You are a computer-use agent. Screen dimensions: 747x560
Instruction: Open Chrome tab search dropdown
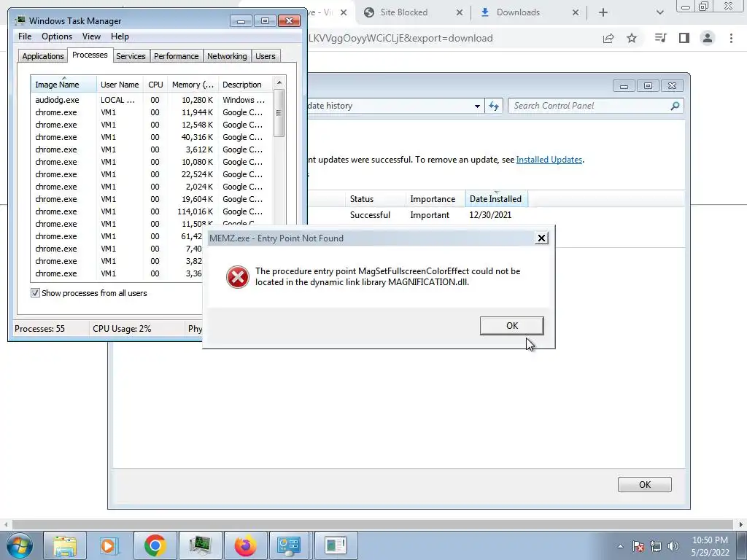[x=659, y=12]
